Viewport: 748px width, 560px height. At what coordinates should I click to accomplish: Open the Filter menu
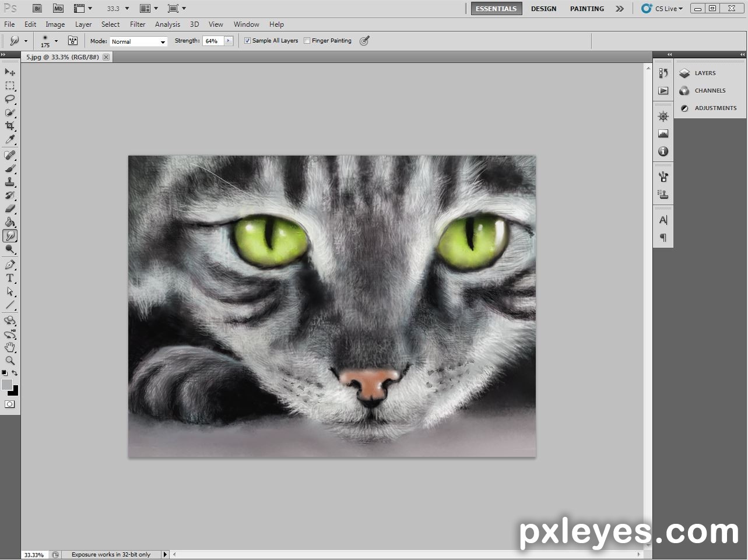pyautogui.click(x=138, y=24)
